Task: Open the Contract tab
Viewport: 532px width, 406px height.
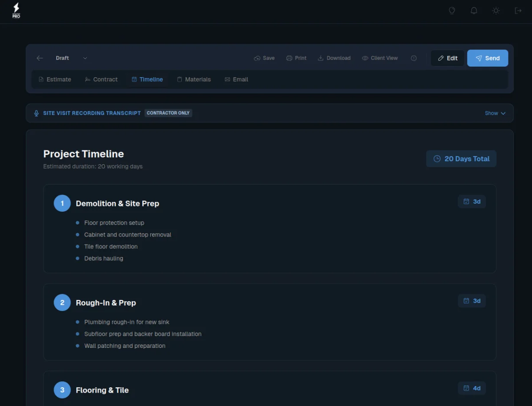Action: [101, 79]
